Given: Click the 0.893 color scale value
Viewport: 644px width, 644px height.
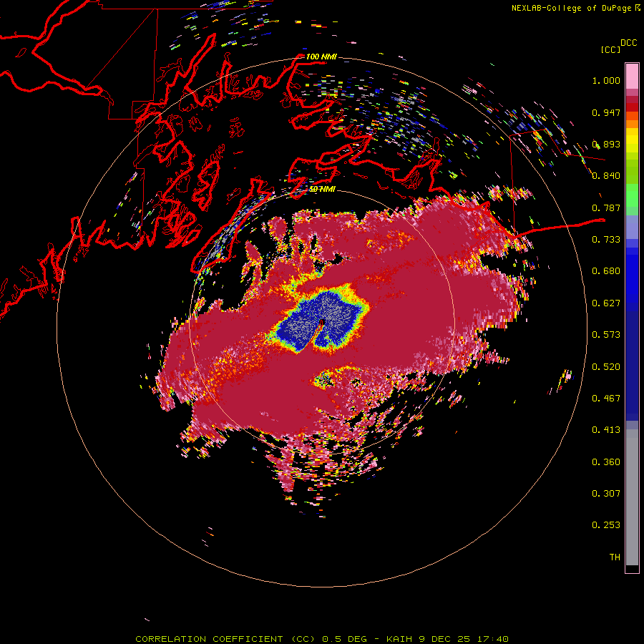Looking at the screenshot, I should point(606,144).
